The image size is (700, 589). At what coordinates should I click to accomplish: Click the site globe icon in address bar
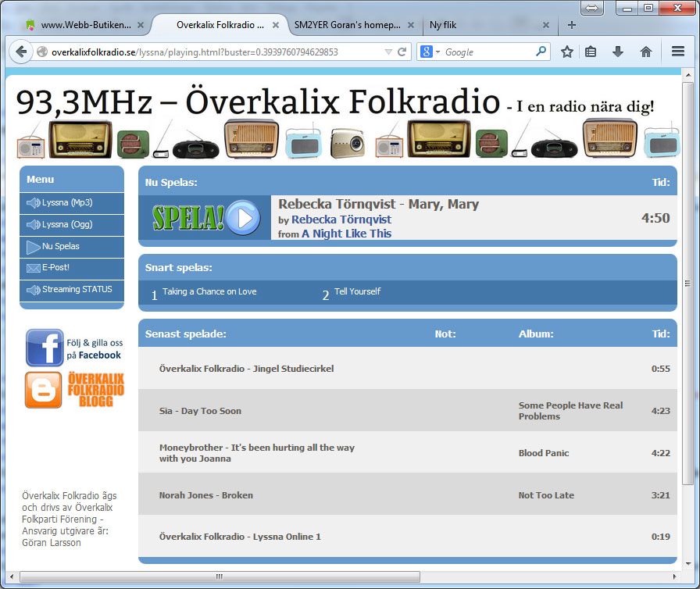coord(42,52)
